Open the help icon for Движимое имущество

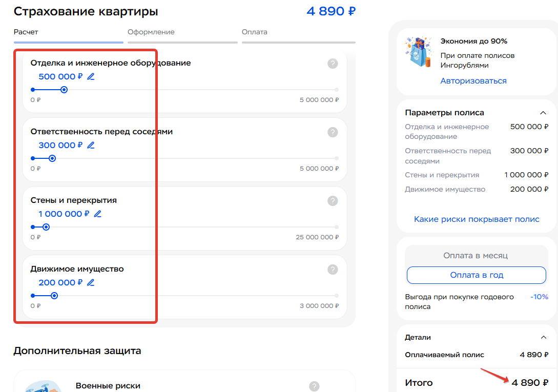tap(333, 270)
